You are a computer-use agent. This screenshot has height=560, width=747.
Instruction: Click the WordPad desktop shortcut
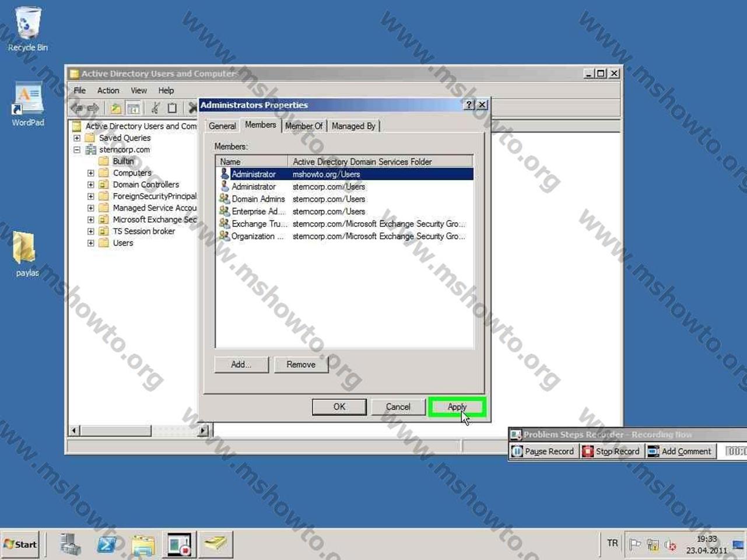click(x=27, y=104)
